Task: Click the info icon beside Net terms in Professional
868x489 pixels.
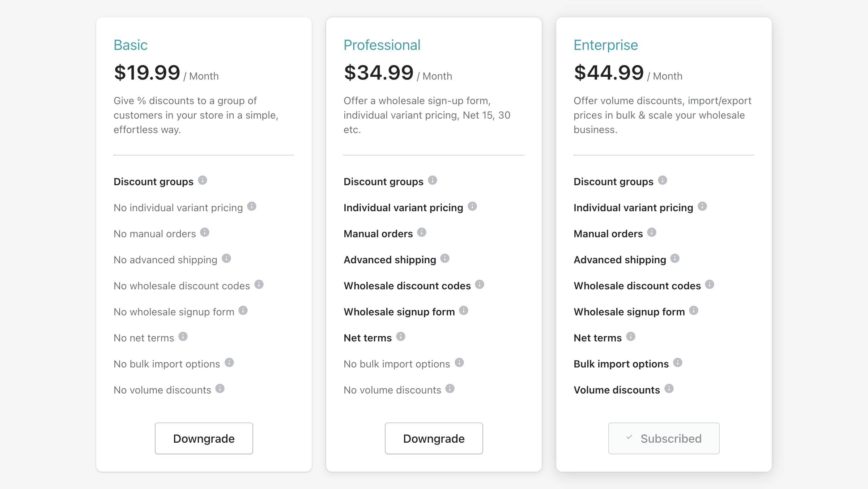Action: (x=401, y=336)
